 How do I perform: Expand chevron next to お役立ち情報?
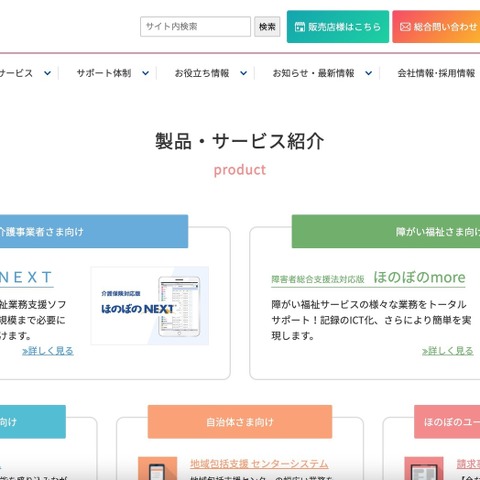click(x=244, y=73)
